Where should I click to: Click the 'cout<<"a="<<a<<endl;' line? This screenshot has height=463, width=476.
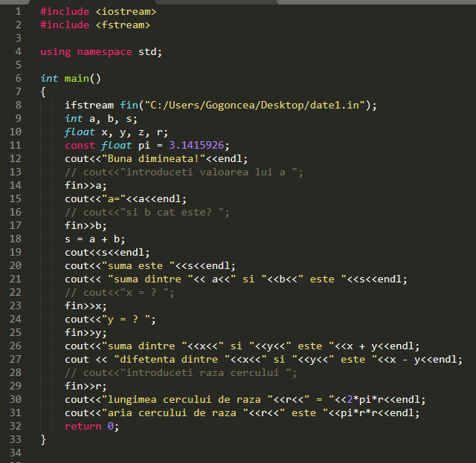126,198
